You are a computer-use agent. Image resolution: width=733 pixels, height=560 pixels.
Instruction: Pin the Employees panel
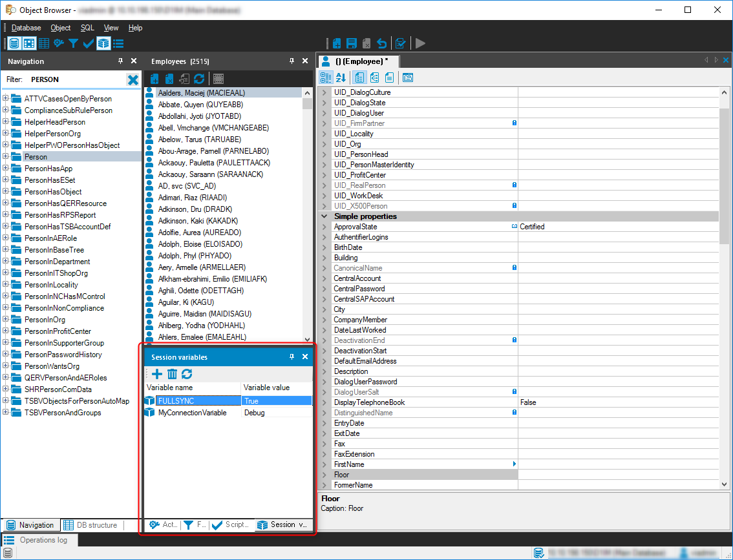point(292,61)
